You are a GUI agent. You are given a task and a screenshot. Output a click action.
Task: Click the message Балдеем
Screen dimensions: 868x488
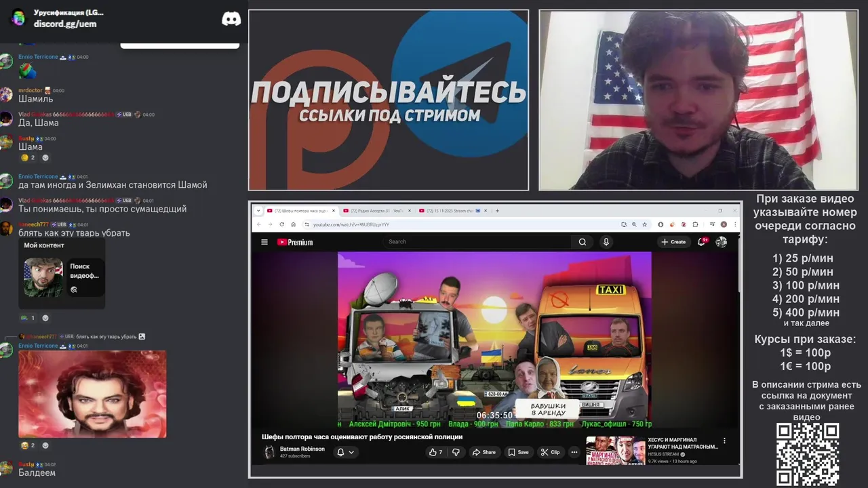click(37, 472)
